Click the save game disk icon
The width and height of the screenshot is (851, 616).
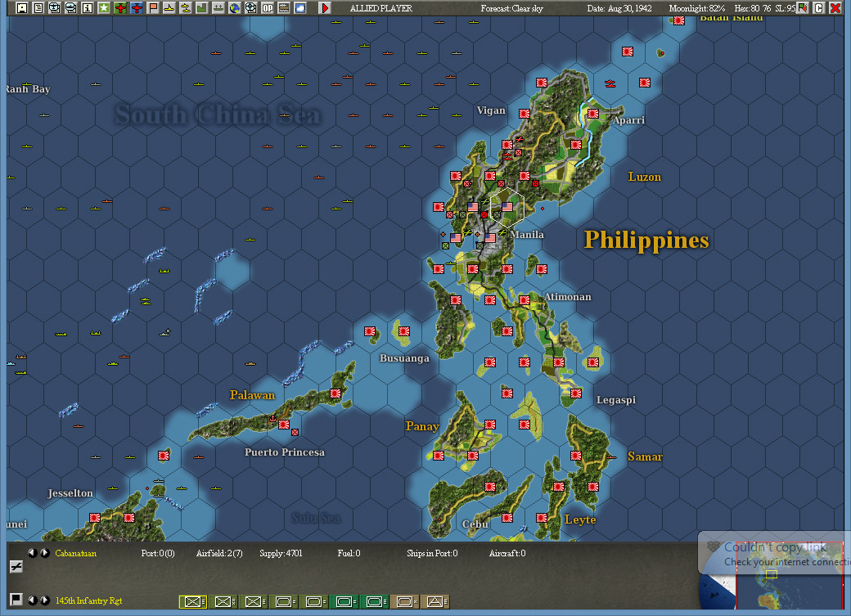click(22, 7)
